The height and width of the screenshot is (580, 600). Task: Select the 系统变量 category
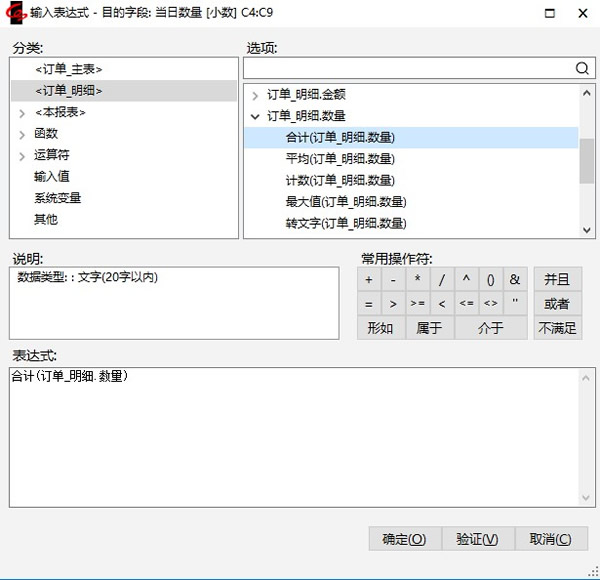pyautogui.click(x=57, y=198)
